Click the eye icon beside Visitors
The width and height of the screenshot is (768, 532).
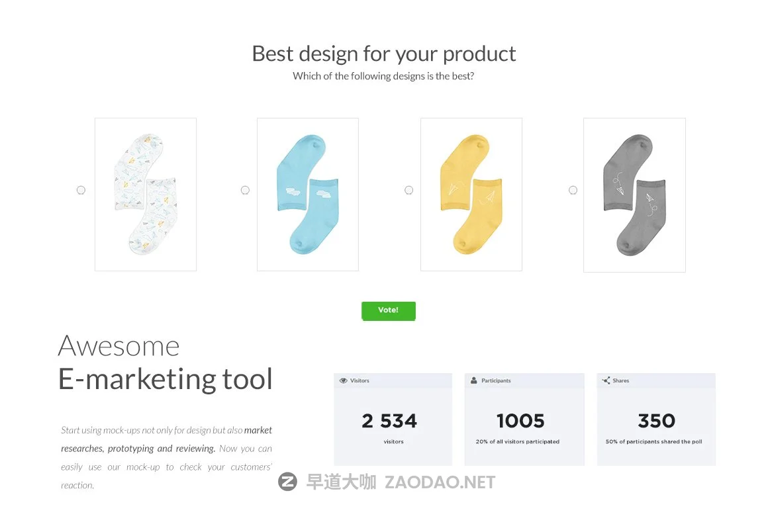coord(343,381)
